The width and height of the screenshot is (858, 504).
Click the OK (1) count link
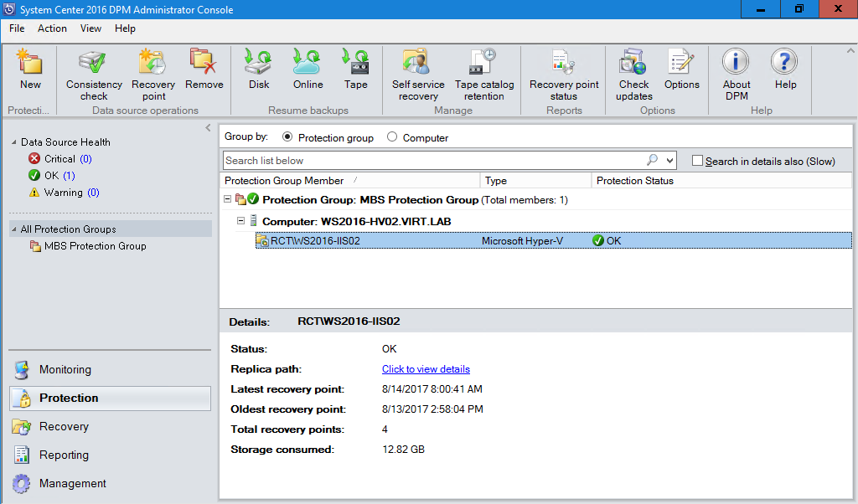point(69,176)
